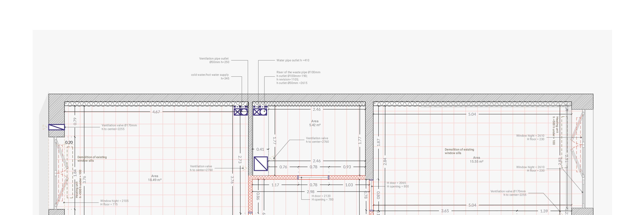Click the crossed-box riser symbol in small room

(257, 112)
